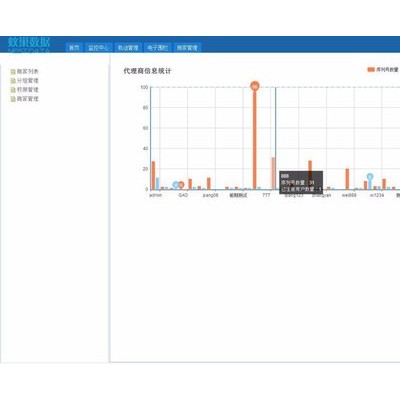Click the orange bar above admin
The width and height of the screenshot is (400, 400).
pyautogui.click(x=153, y=175)
